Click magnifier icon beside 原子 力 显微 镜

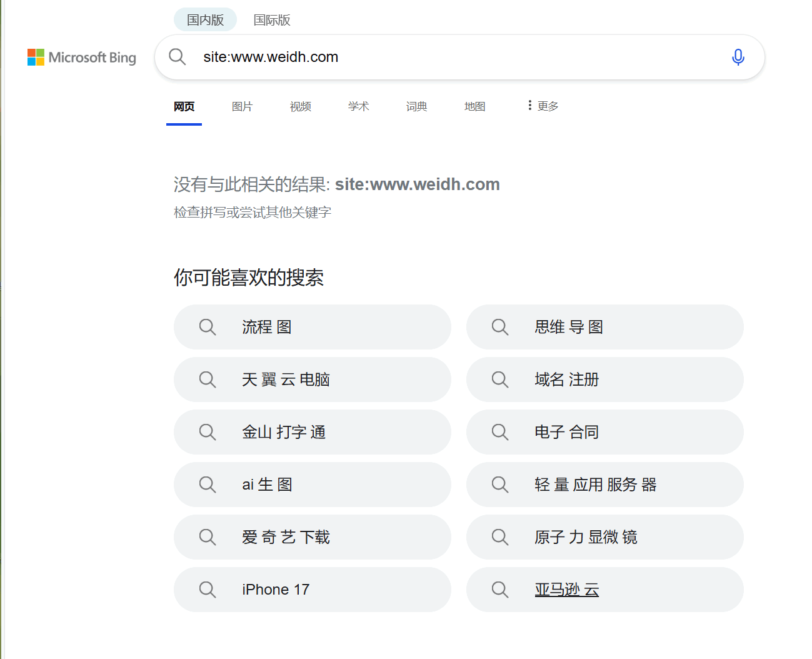click(500, 537)
